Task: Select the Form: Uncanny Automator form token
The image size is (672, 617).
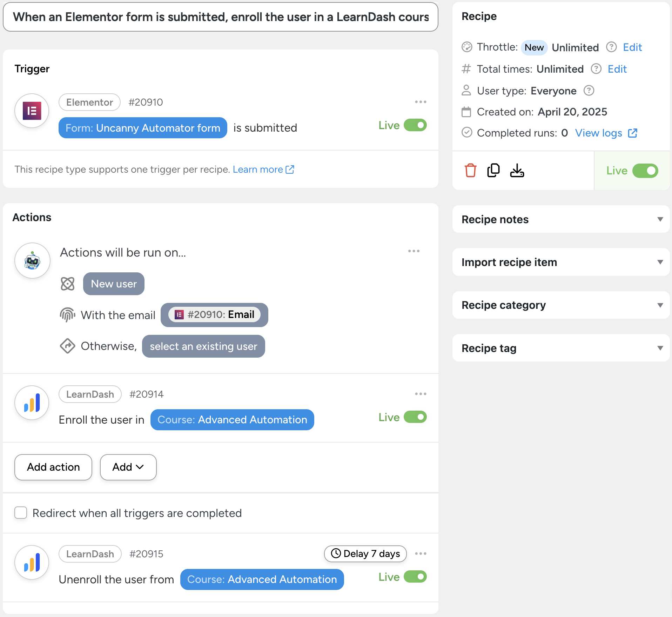Action: [143, 128]
